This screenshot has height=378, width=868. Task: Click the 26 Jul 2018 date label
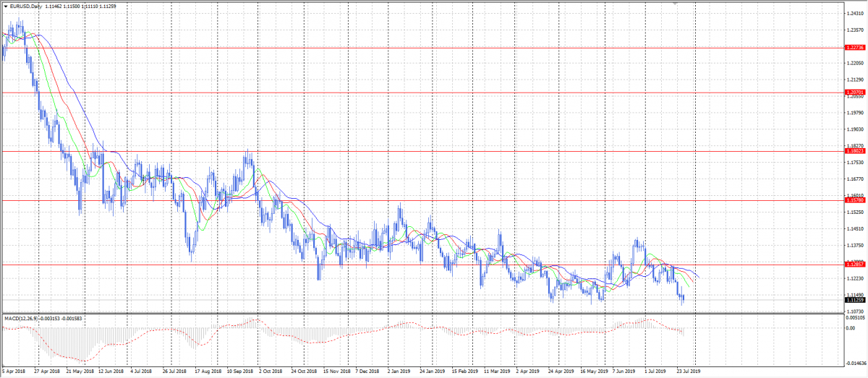(175, 371)
